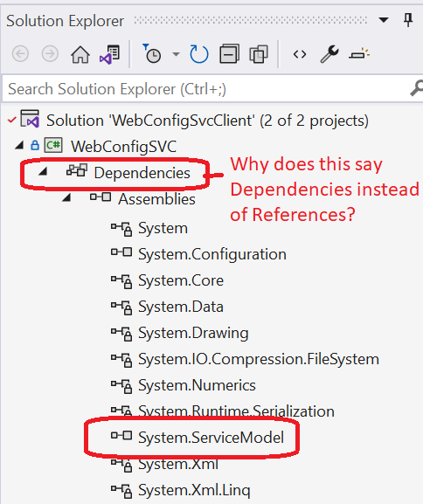423x504 pixels.
Task: Click the icon beside System.Core
Action: [x=121, y=281]
